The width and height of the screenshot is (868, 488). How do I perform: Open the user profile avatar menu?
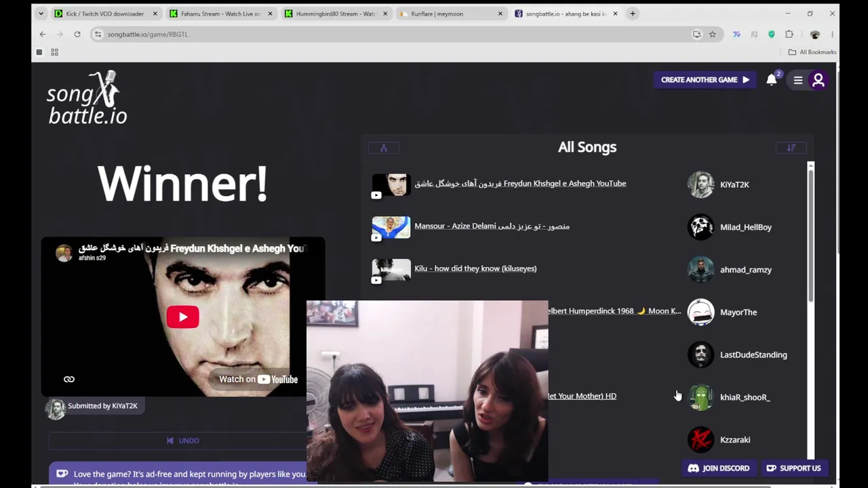click(818, 80)
